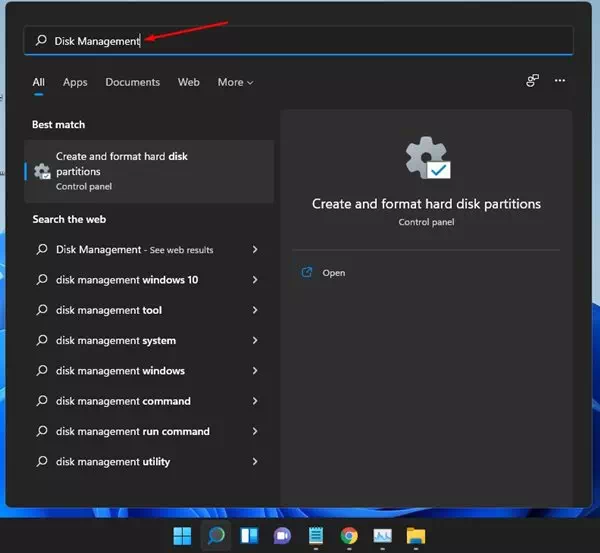Switch to the Apps tab
Image resolution: width=600 pixels, height=553 pixels.
[75, 82]
